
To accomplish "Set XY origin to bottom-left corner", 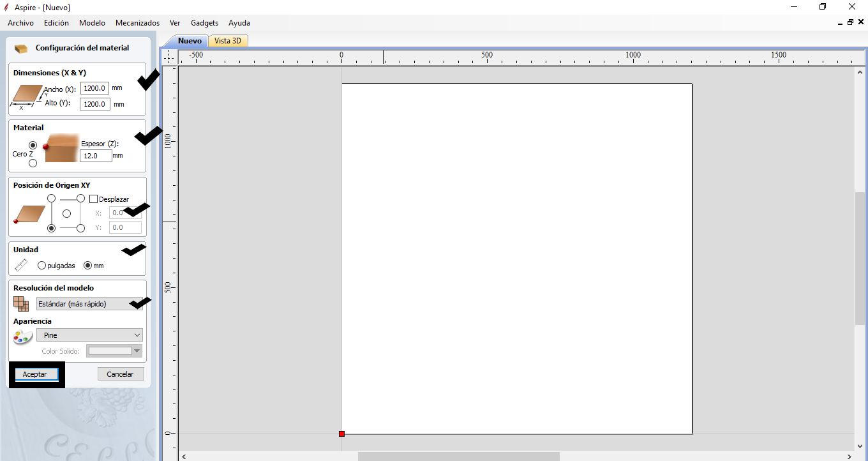I will (52, 228).
